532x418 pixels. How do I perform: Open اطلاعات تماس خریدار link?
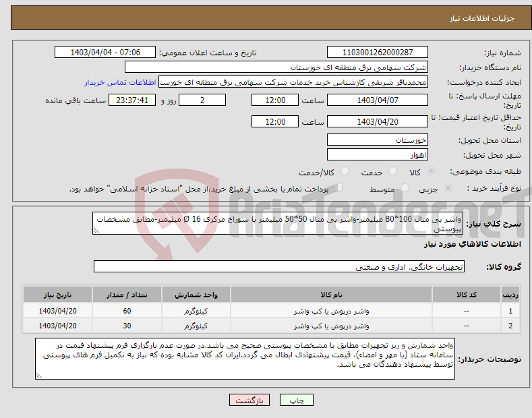pyautogui.click(x=120, y=82)
